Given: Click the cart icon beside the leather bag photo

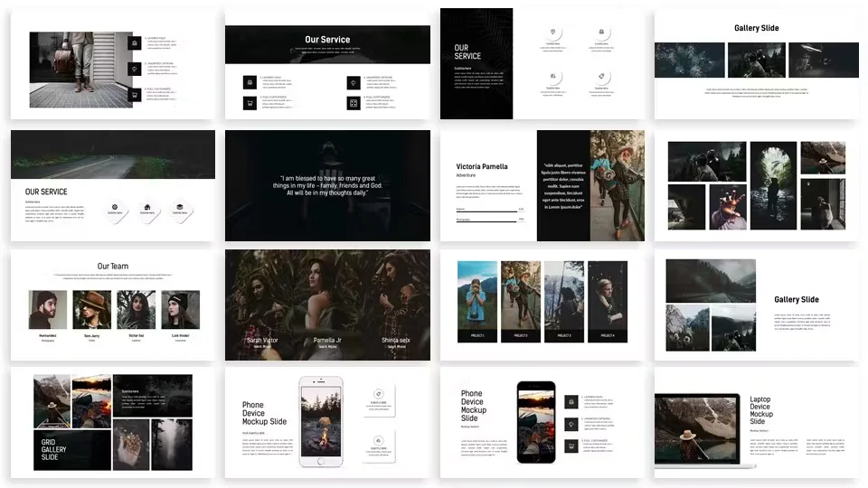Looking at the screenshot, I should click(135, 95).
